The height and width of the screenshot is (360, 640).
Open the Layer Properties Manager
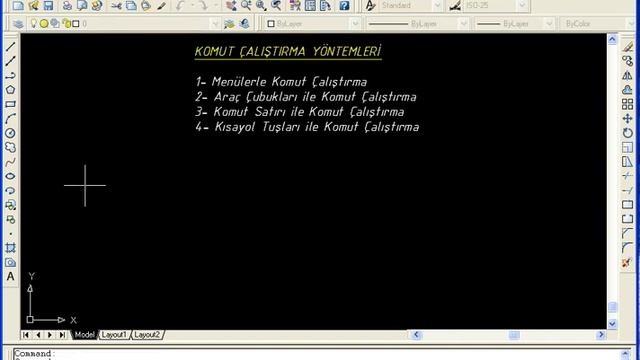click(x=18, y=24)
